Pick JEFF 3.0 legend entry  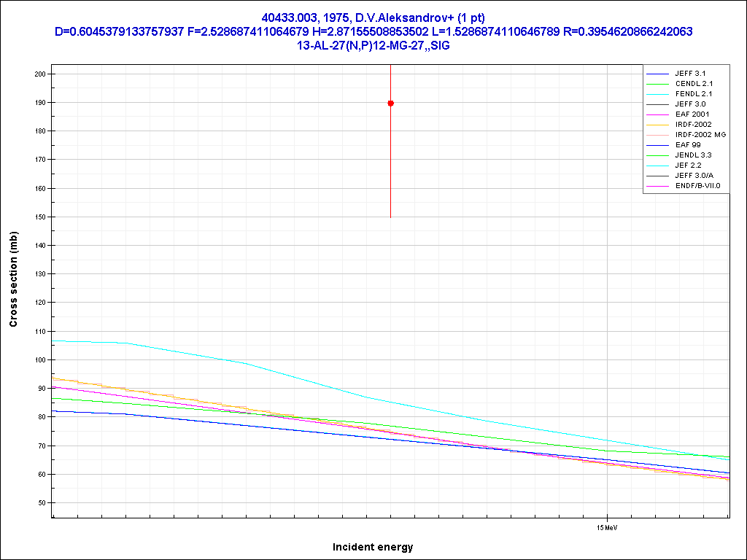tap(689, 104)
